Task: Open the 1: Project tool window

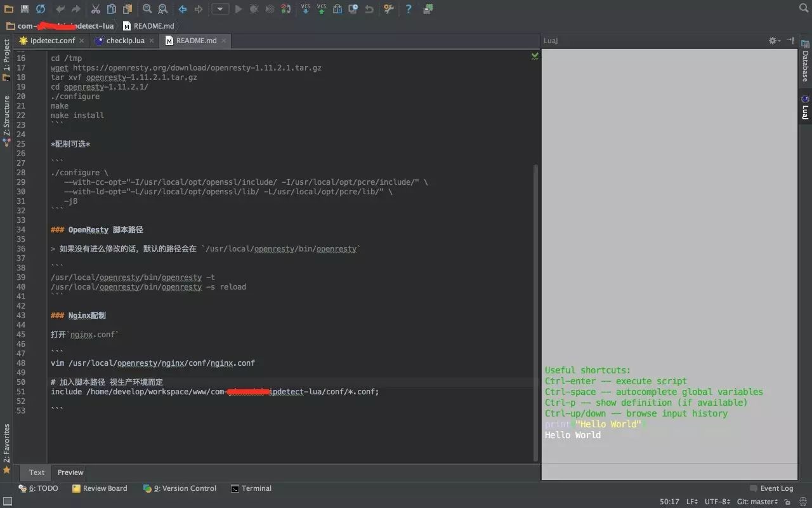Action: (6, 60)
